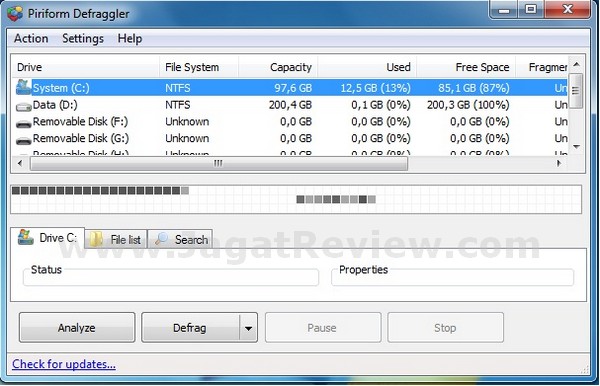600x386 pixels.
Task: Click the Check for updates link
Action: point(64,364)
